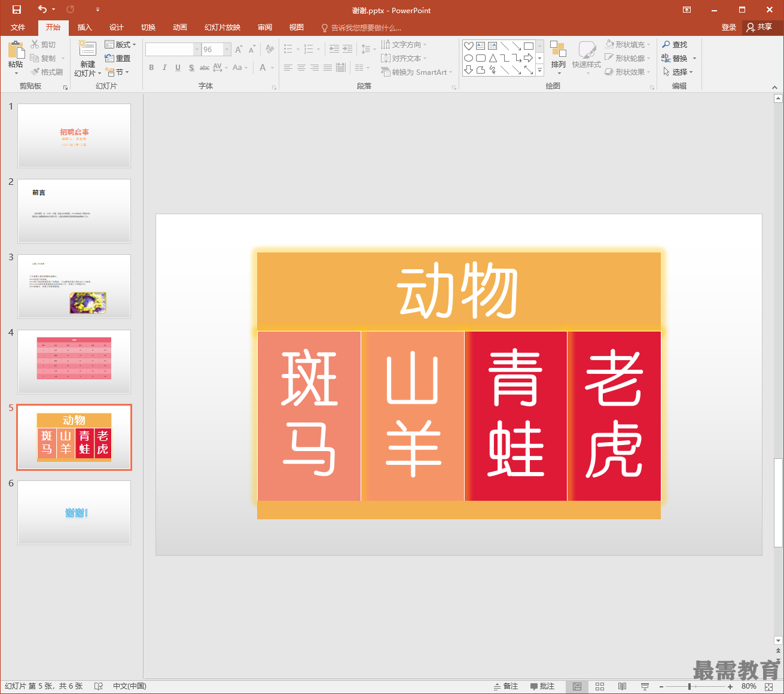Toggle Underline formatting
The height and width of the screenshot is (694, 784).
pos(178,68)
